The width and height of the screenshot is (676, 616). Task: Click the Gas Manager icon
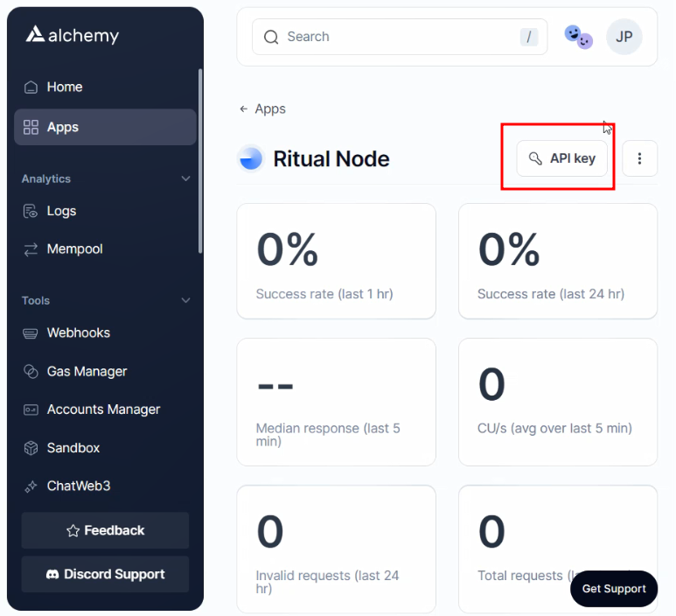(x=31, y=371)
